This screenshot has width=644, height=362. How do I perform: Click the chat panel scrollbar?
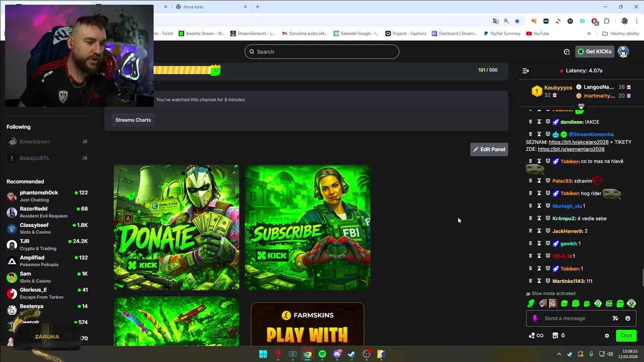pyautogui.click(x=642, y=277)
